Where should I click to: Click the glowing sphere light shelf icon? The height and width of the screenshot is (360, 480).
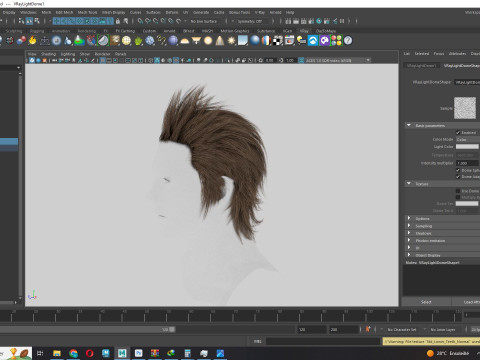click(208, 41)
